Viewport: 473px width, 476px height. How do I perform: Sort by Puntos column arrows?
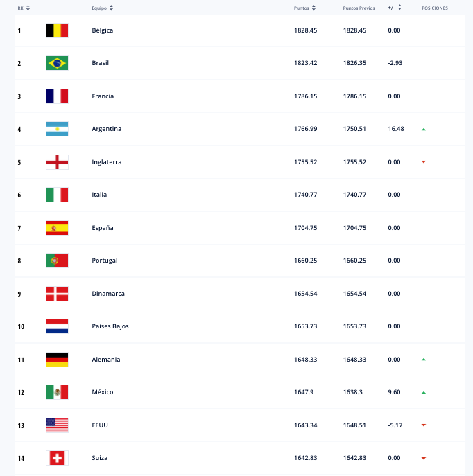pos(313,8)
